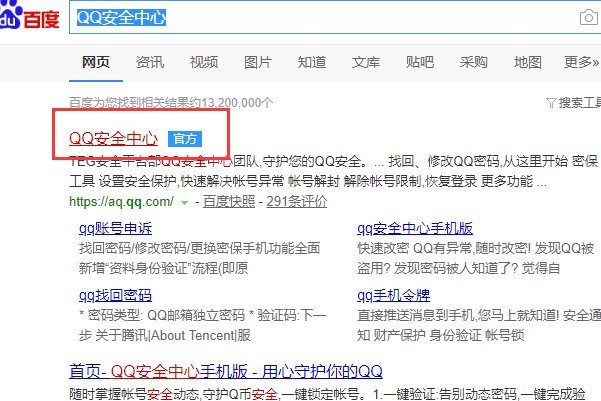Switch to the 资讯 tab
This screenshot has width=601, height=401.
coord(150,62)
